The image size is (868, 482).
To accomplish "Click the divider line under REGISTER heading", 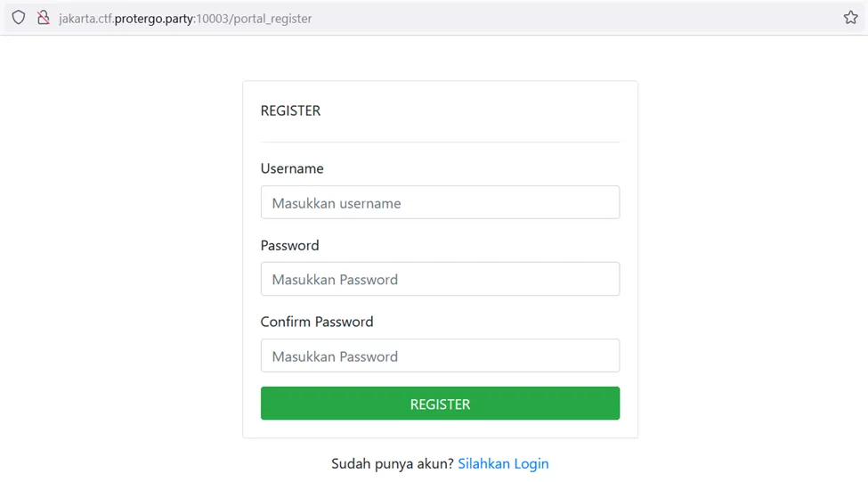I will pos(440,142).
